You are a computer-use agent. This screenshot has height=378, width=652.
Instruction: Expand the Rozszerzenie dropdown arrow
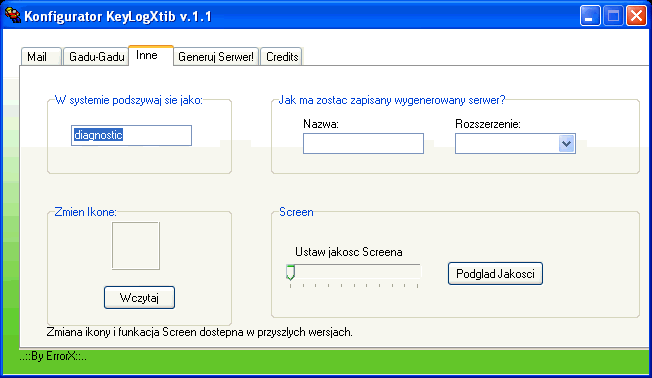pos(566,143)
